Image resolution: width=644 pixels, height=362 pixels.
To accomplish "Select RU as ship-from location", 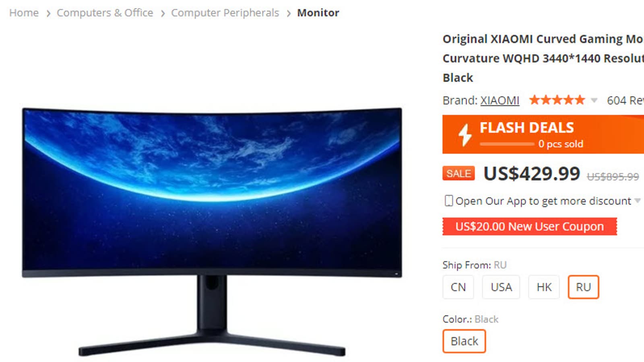I will click(583, 287).
